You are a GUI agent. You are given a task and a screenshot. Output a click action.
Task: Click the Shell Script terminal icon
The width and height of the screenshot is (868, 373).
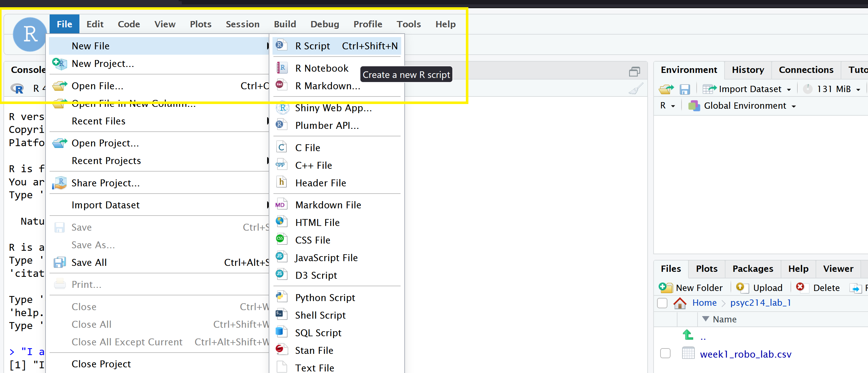[x=281, y=315]
